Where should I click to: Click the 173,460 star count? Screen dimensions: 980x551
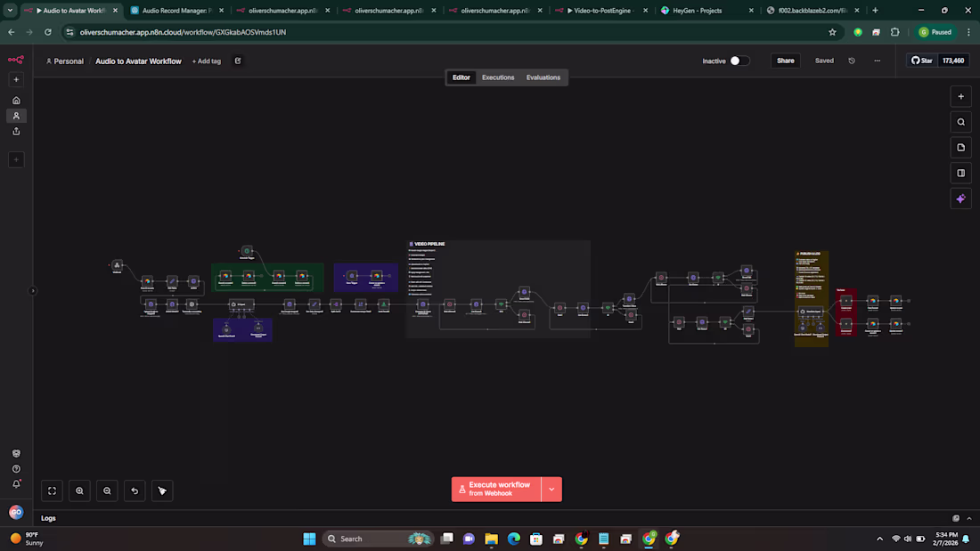(953, 61)
